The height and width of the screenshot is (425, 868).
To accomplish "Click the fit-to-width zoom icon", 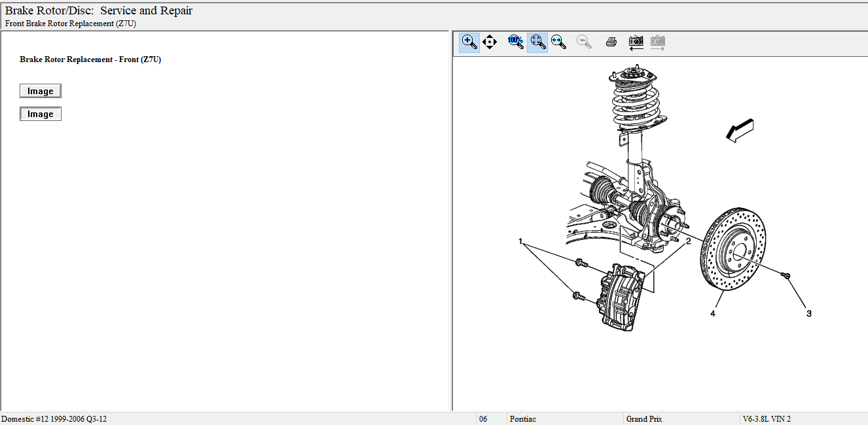I will pyautogui.click(x=558, y=42).
